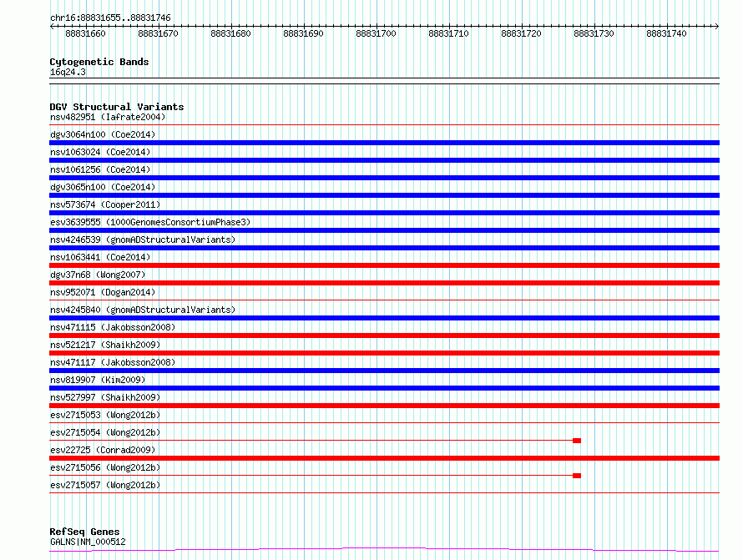Open variant nsv471115 (Jakobsson2008)
The width and height of the screenshot is (743, 560).
113,327
